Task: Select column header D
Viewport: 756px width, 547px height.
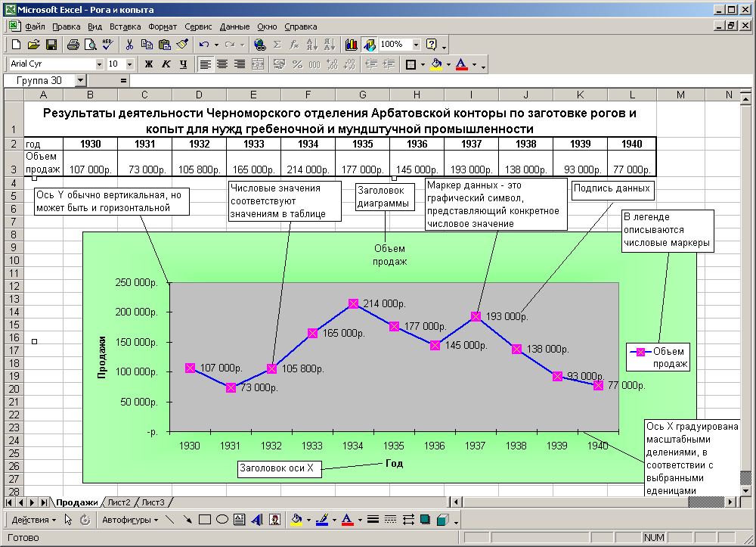Action: [199, 95]
